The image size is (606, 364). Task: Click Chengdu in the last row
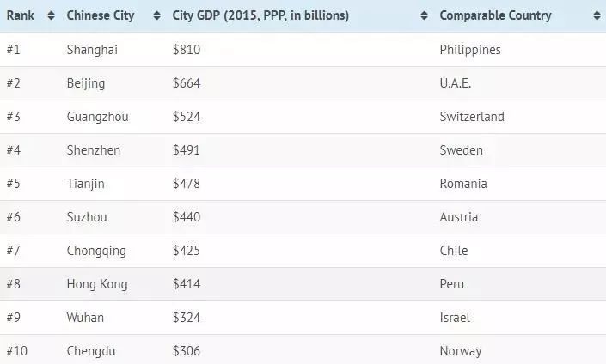coord(91,351)
